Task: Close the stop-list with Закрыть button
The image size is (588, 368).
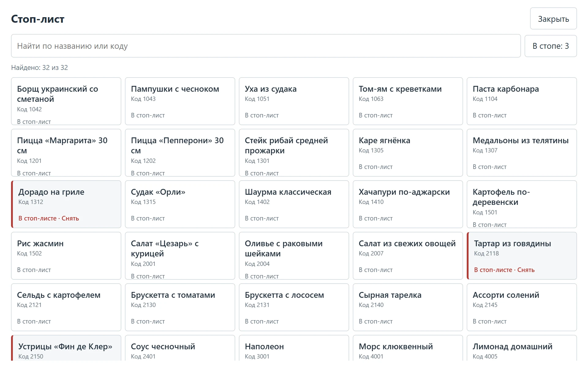Action: [553, 19]
